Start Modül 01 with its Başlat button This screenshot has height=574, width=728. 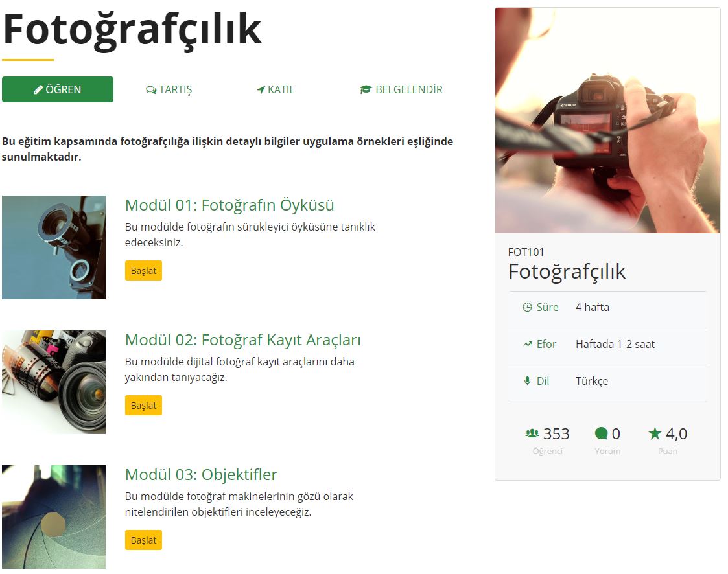pyautogui.click(x=143, y=271)
